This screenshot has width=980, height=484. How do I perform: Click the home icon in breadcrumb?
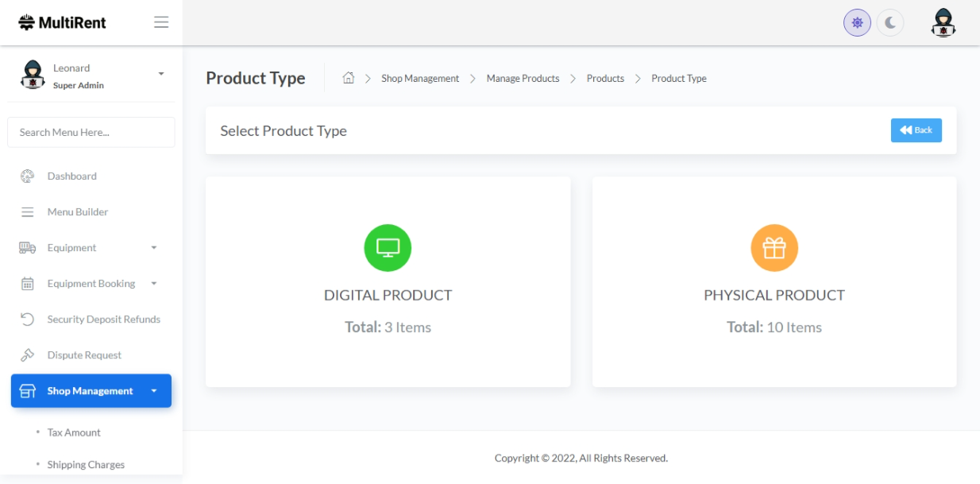pos(348,78)
